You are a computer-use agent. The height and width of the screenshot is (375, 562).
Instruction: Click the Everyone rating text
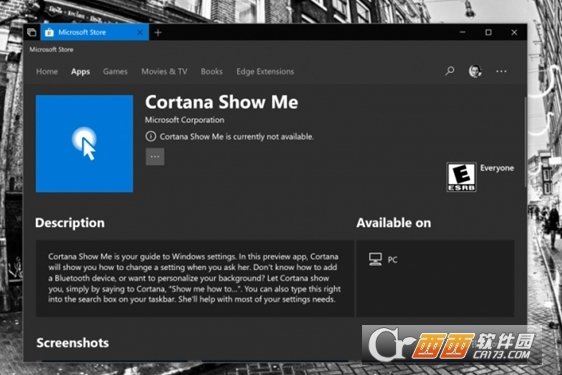497,168
